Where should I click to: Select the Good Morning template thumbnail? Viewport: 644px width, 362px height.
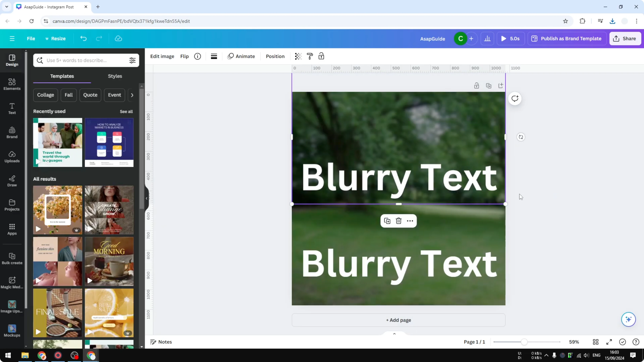click(109, 261)
